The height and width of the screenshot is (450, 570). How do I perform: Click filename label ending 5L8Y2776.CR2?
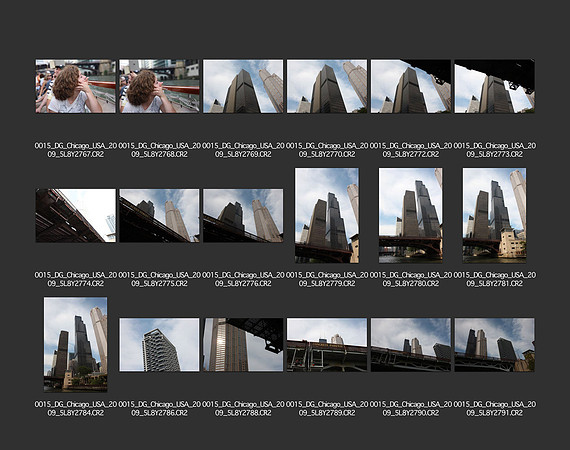pyautogui.click(x=243, y=279)
